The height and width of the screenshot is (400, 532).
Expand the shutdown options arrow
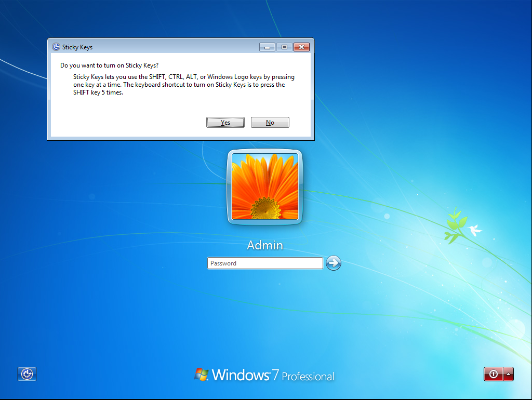pyautogui.click(x=508, y=374)
